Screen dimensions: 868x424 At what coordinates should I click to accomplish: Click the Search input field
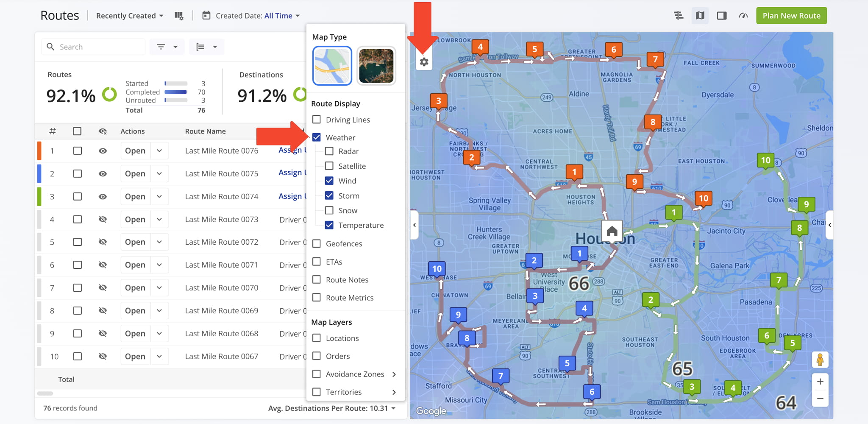[100, 47]
